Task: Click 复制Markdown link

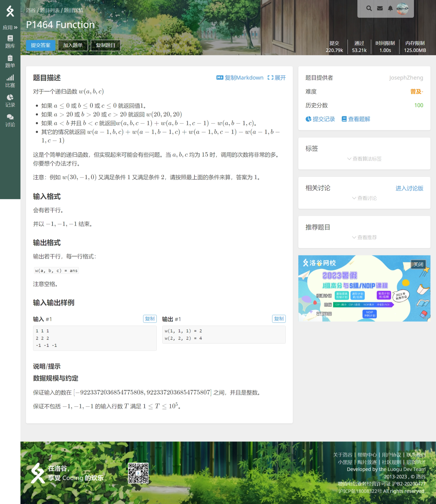Action: click(x=240, y=77)
